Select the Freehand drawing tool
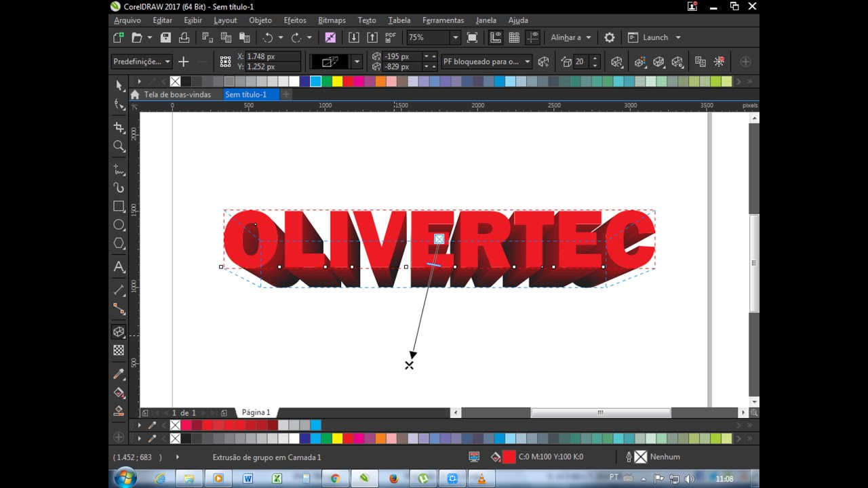Viewport: 868px width, 488px height. (119, 169)
